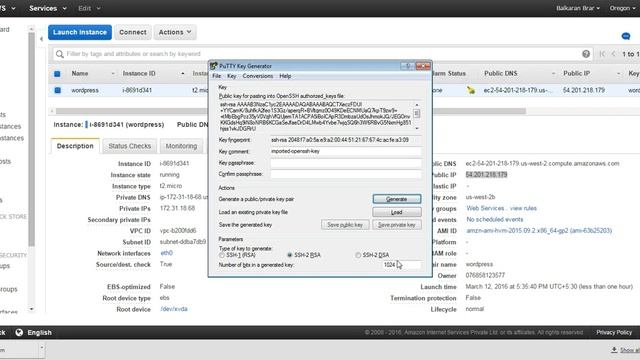Click the Generate button in PuTTYgen
The height and width of the screenshot is (360, 640).
click(x=397, y=199)
